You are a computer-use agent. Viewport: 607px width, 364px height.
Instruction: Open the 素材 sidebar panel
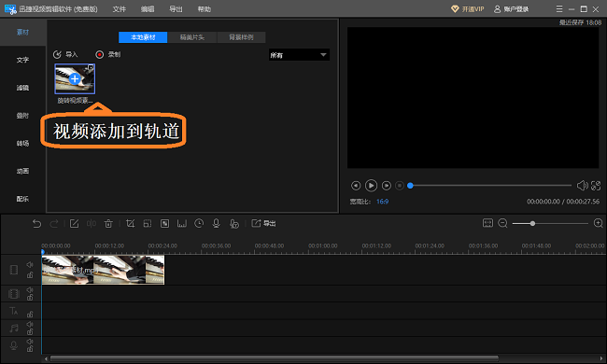tap(22, 32)
